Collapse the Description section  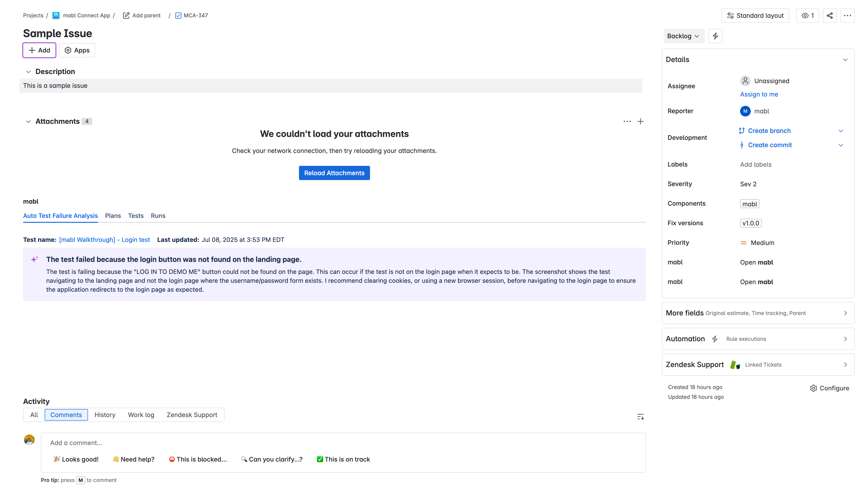click(28, 72)
